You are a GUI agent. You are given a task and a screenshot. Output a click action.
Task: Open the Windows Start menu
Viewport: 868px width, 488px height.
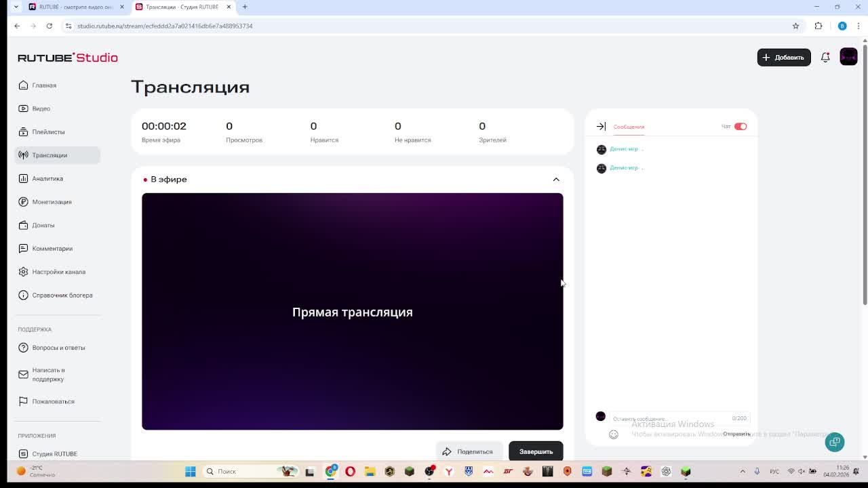coord(191,471)
